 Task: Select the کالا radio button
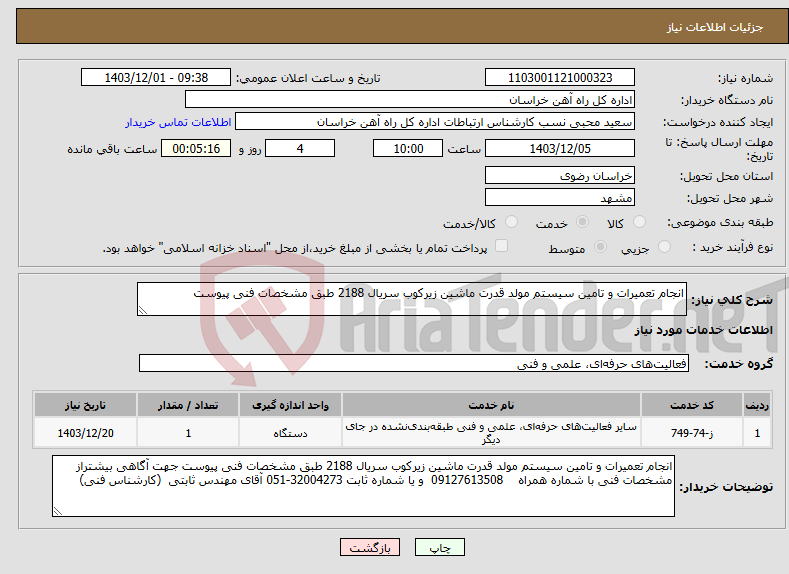[640, 222]
